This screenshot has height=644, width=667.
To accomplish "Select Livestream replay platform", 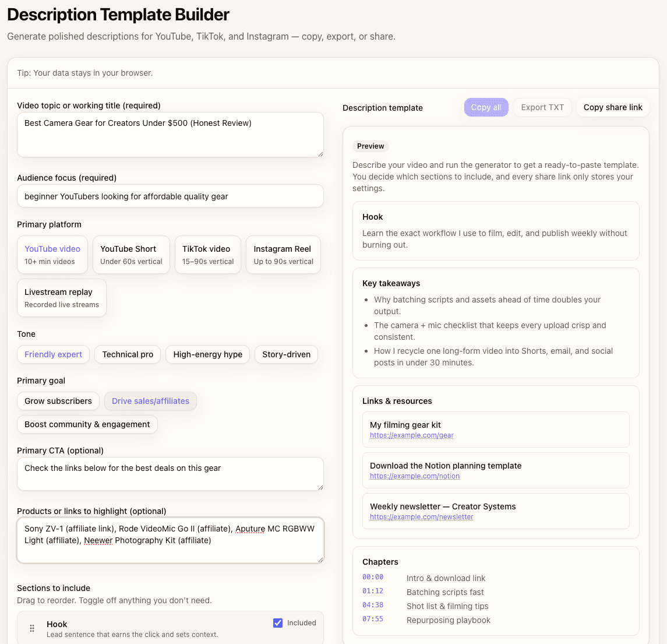I will pos(61,297).
